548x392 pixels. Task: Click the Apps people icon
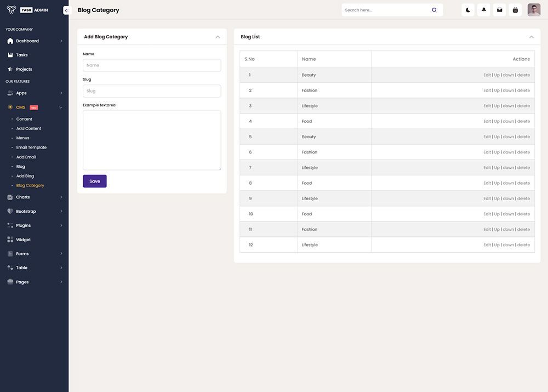[x=10, y=93]
